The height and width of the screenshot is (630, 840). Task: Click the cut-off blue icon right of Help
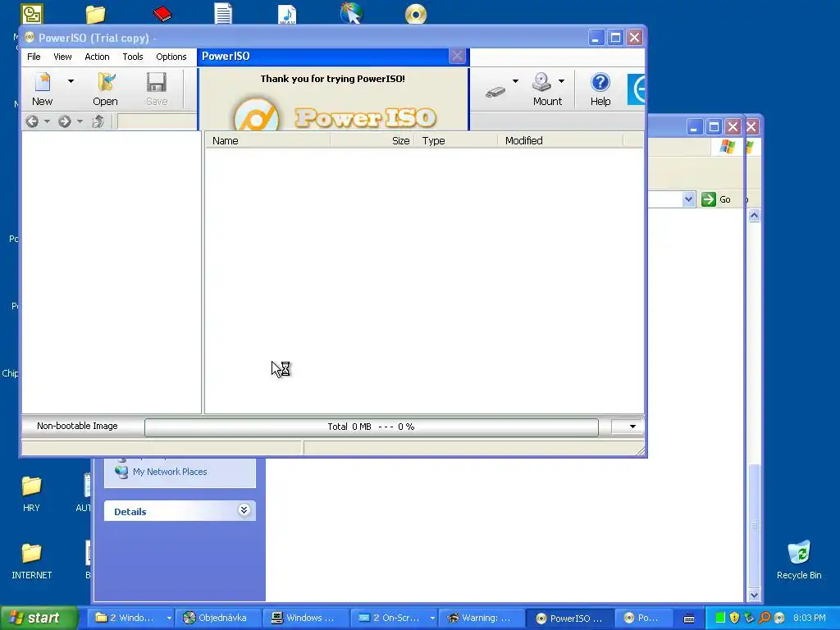[x=636, y=89]
